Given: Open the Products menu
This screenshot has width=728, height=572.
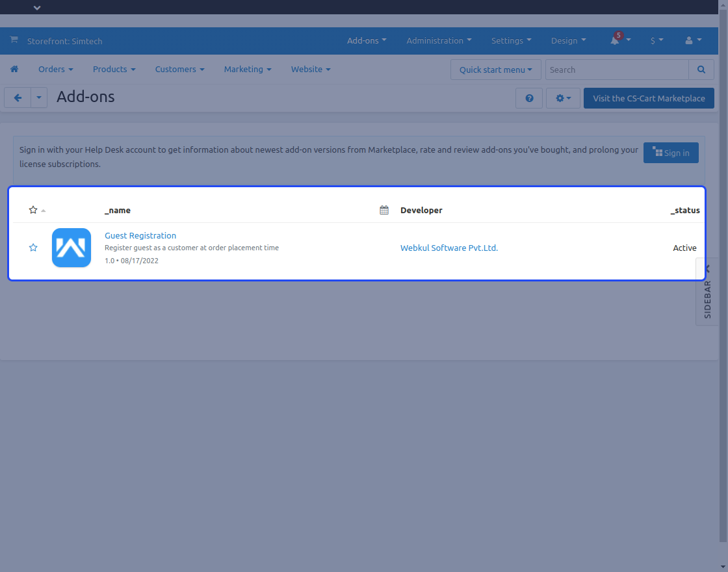Looking at the screenshot, I should 114,69.
